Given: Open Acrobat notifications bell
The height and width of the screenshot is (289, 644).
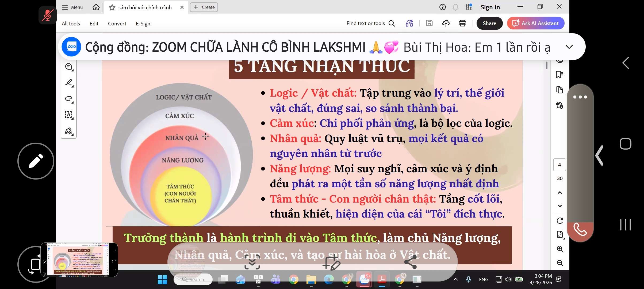Looking at the screenshot, I should pyautogui.click(x=455, y=7).
